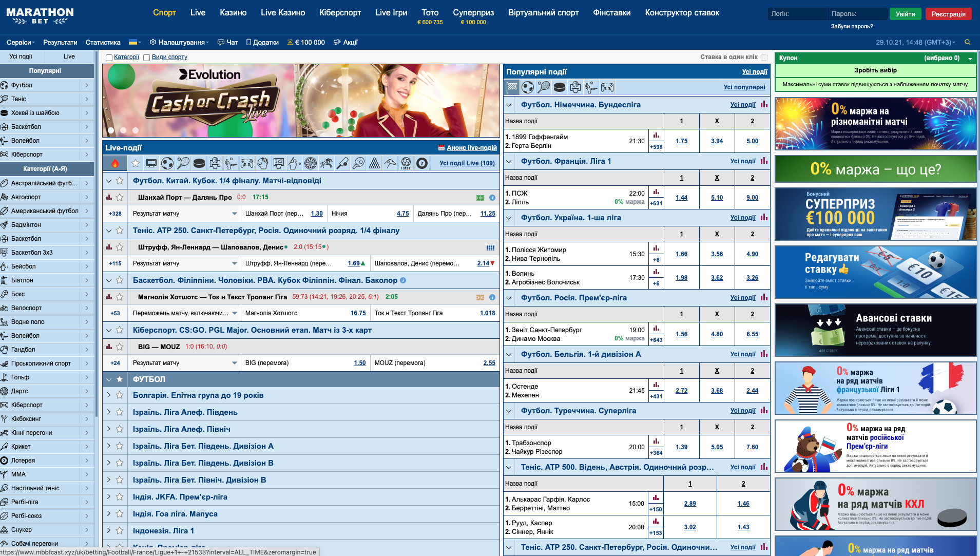Click the red Реєстрація button

(948, 14)
